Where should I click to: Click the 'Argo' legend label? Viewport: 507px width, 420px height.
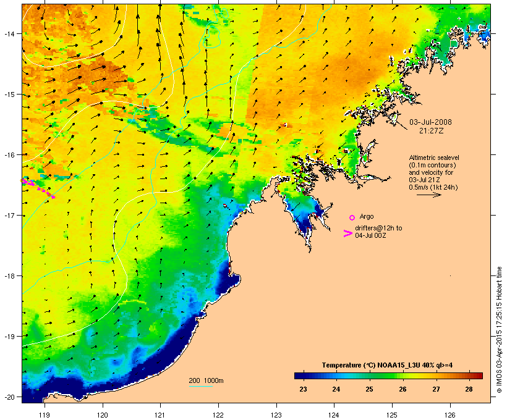point(367,216)
